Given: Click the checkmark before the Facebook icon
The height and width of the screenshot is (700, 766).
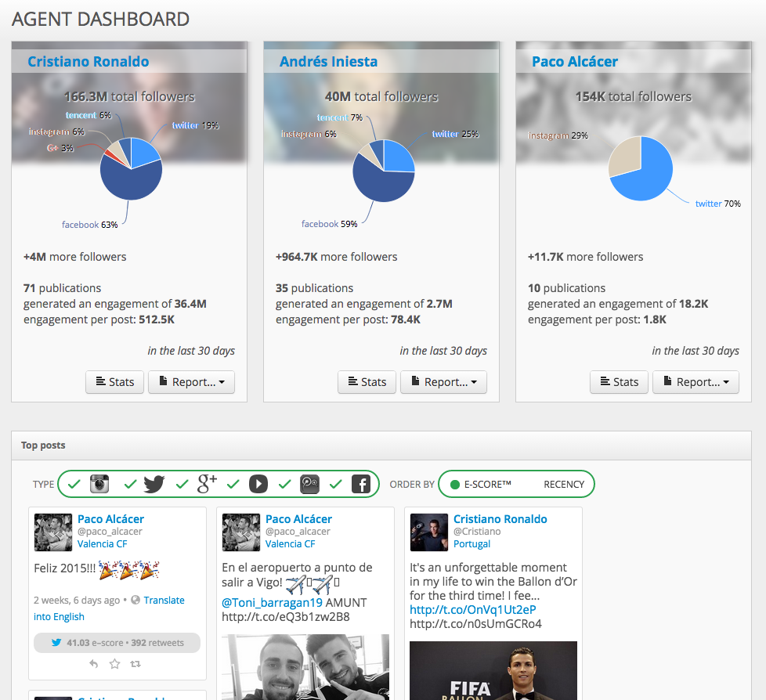Looking at the screenshot, I should (x=336, y=484).
